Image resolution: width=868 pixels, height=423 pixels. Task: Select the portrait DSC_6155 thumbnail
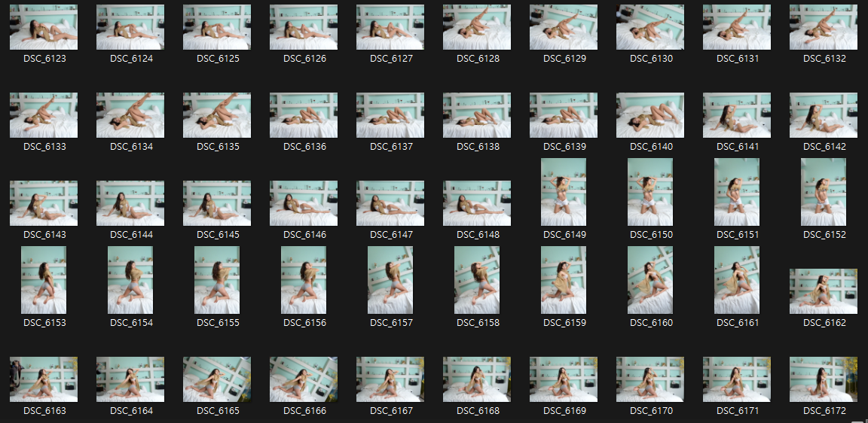pyautogui.click(x=217, y=280)
